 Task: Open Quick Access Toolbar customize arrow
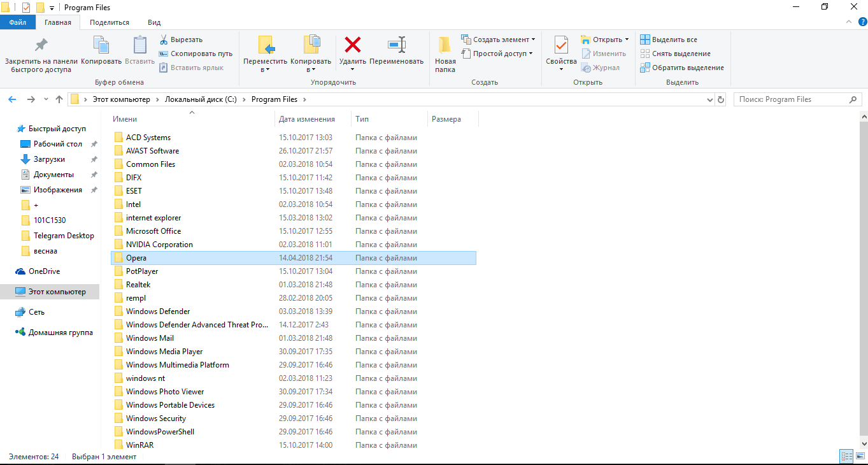coord(52,8)
